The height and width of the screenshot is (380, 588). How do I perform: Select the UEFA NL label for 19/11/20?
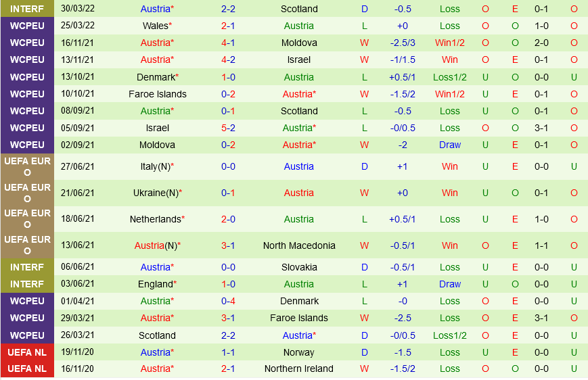[27, 352]
